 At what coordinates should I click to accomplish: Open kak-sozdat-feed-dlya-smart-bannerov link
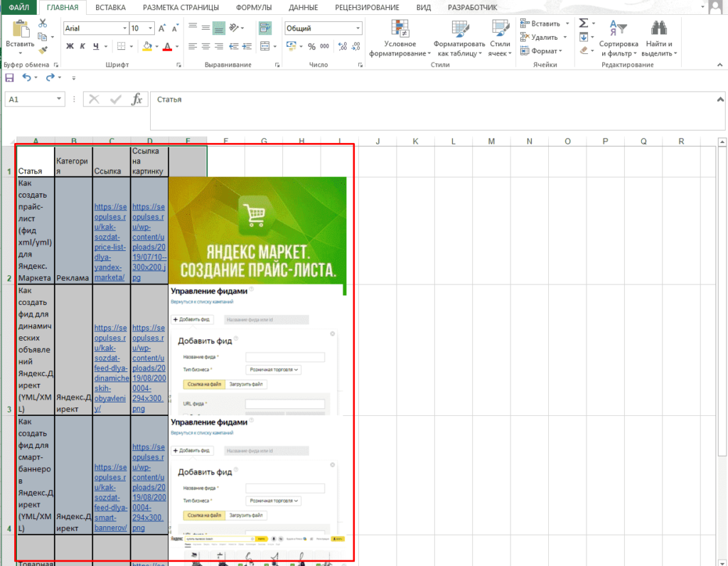111,497
